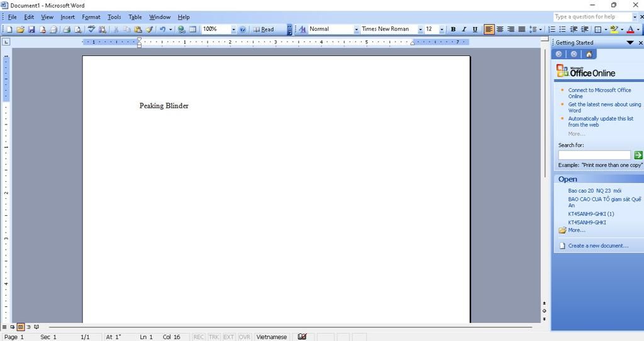Toggle OVR overtype mode in status bar
This screenshot has width=644, height=341.
pos(245,337)
